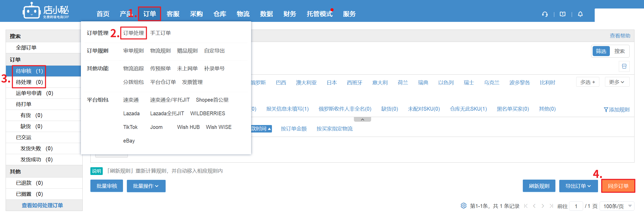
Task: Go to next page arrow
Action: [543, 206]
